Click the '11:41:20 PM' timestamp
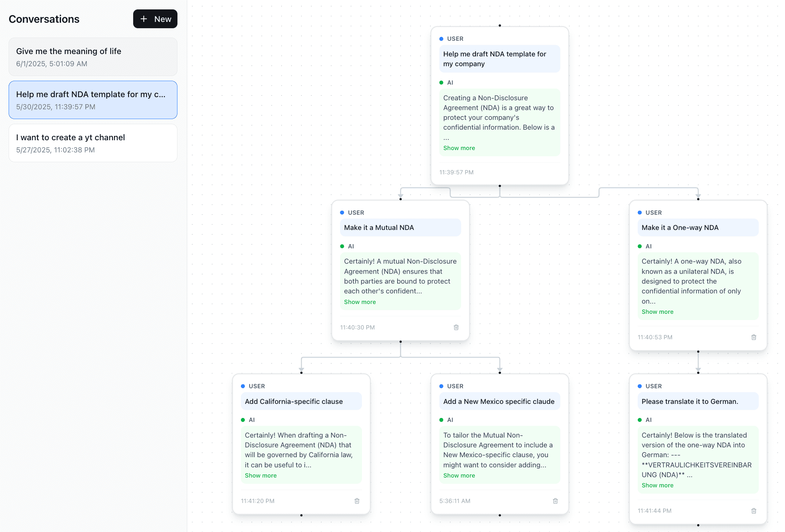This screenshot has height=532, width=785. [x=257, y=501]
